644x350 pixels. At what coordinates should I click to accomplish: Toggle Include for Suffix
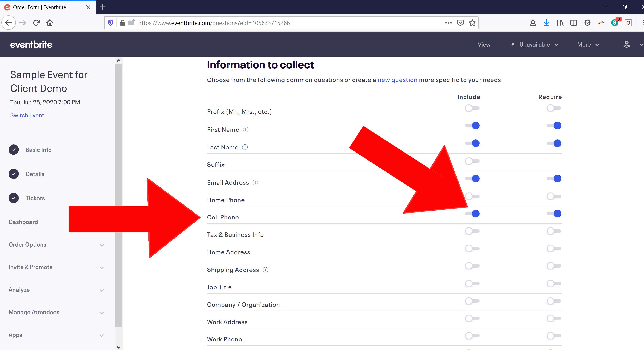tap(472, 161)
